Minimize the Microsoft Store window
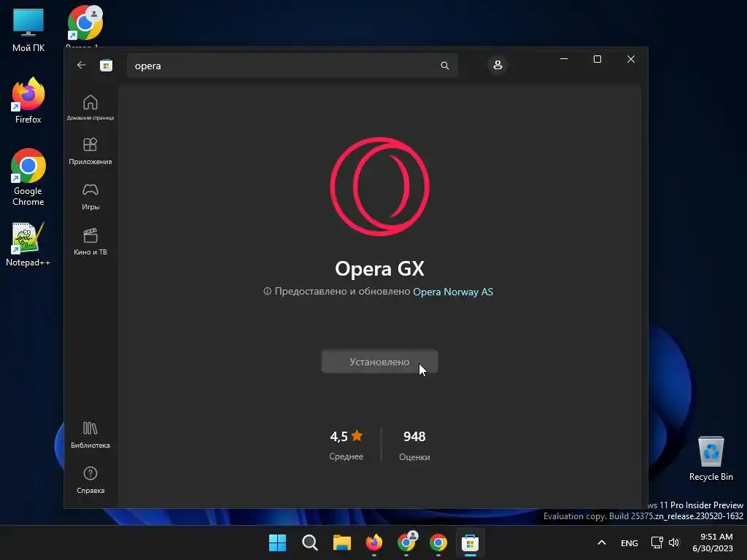This screenshot has height=560, width=747. (x=564, y=59)
